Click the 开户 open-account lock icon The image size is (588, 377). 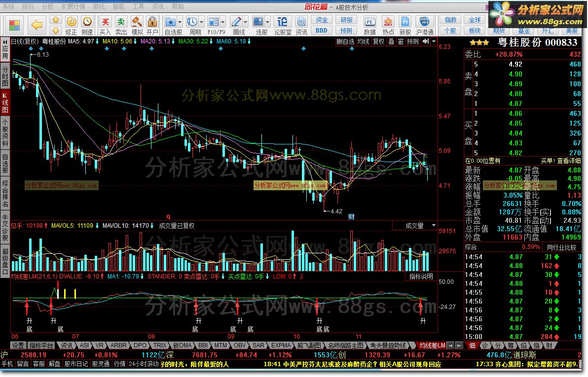[152, 25]
